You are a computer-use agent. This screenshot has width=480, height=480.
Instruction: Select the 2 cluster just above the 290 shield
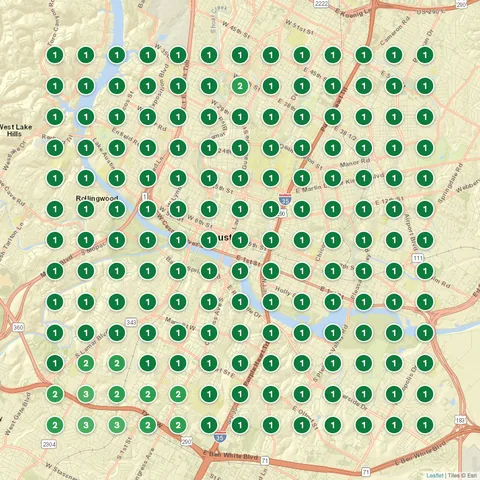[x=178, y=425]
